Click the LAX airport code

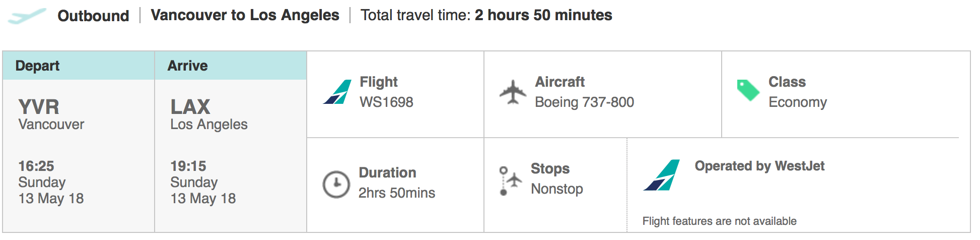click(x=190, y=107)
